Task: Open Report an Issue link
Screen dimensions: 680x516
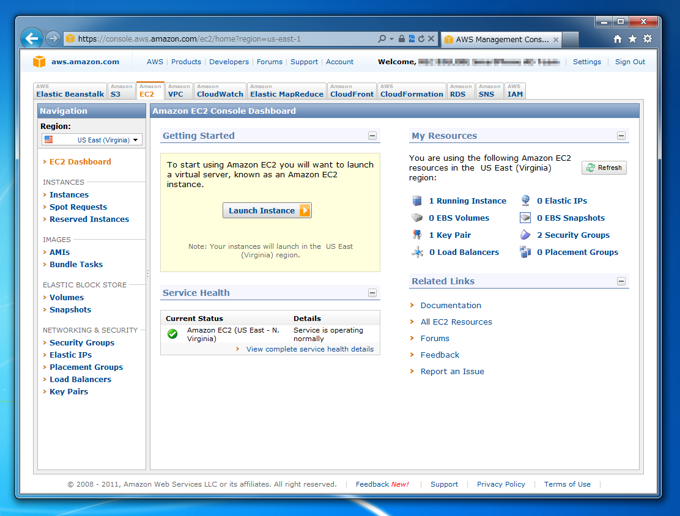Action: [452, 371]
